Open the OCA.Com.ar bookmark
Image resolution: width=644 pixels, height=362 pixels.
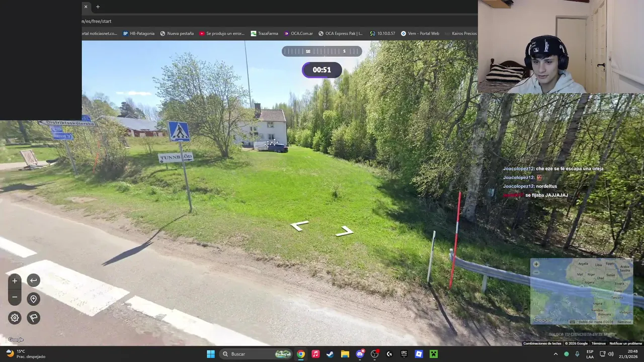[298, 34]
